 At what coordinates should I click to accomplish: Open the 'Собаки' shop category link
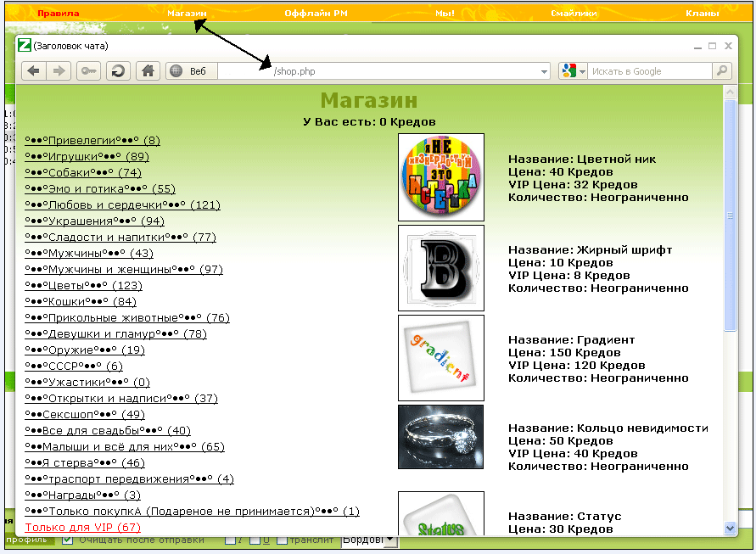[x=83, y=172]
